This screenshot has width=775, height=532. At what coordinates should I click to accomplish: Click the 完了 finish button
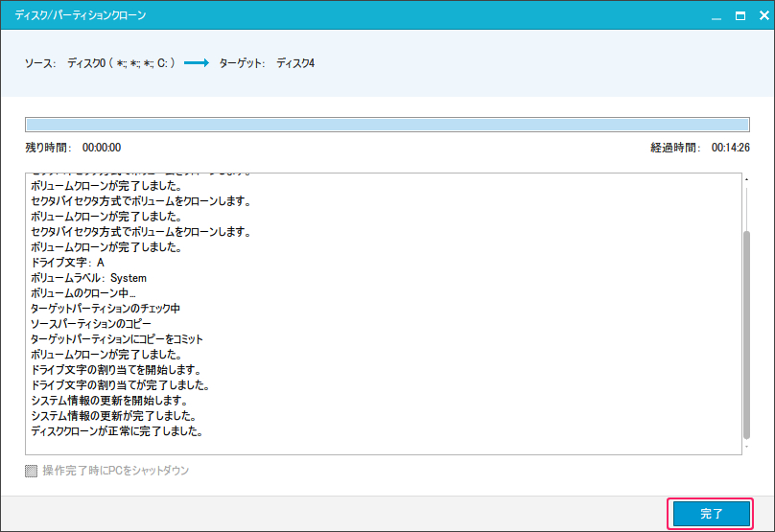(711, 514)
